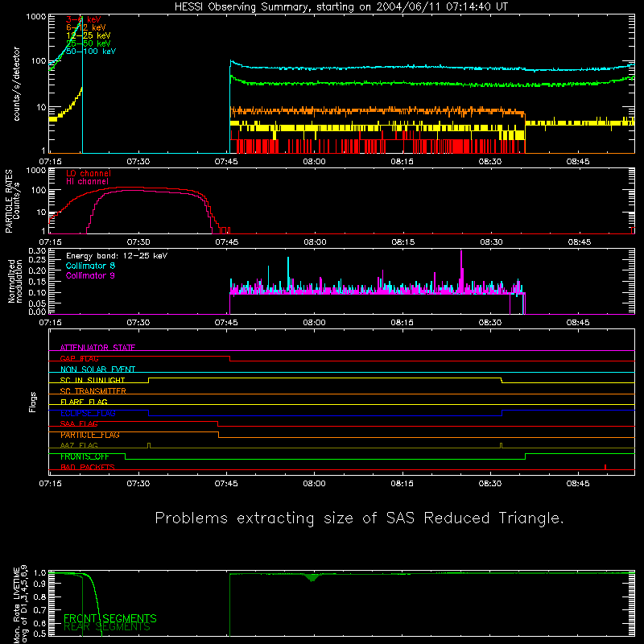Click the FRONTS_OFF flag label
The image size is (644, 644).
tap(85, 456)
